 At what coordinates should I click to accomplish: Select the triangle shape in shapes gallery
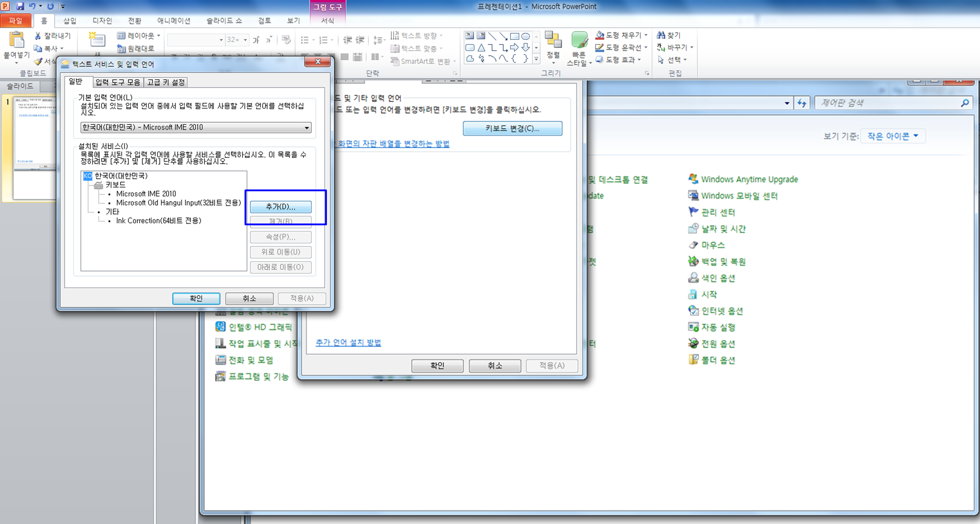pos(481,48)
